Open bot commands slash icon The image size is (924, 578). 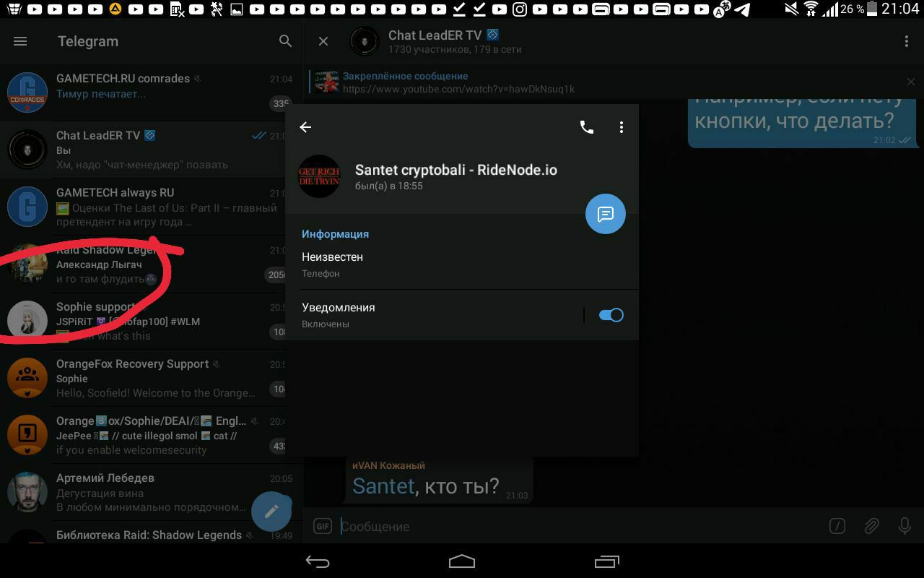coord(837,526)
